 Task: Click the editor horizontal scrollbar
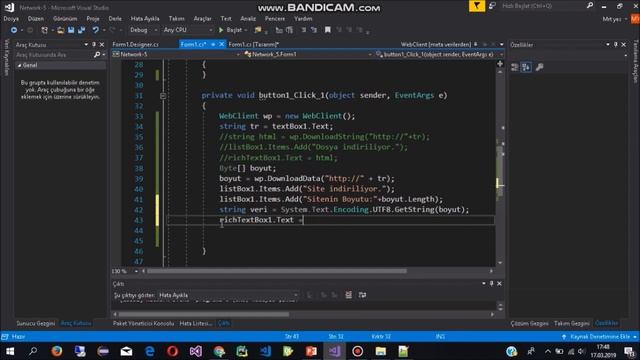(x=277, y=271)
